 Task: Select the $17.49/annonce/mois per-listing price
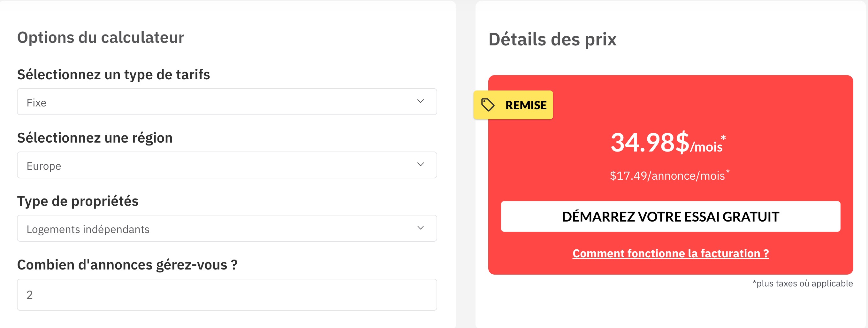669,175
